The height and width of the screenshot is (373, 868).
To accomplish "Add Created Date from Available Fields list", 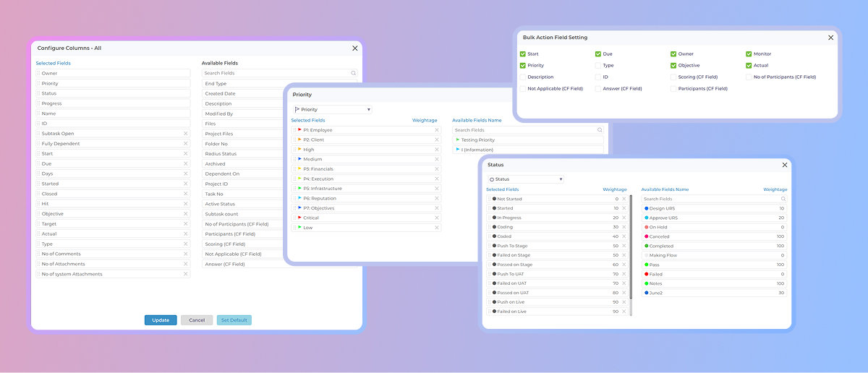I will pyautogui.click(x=220, y=94).
